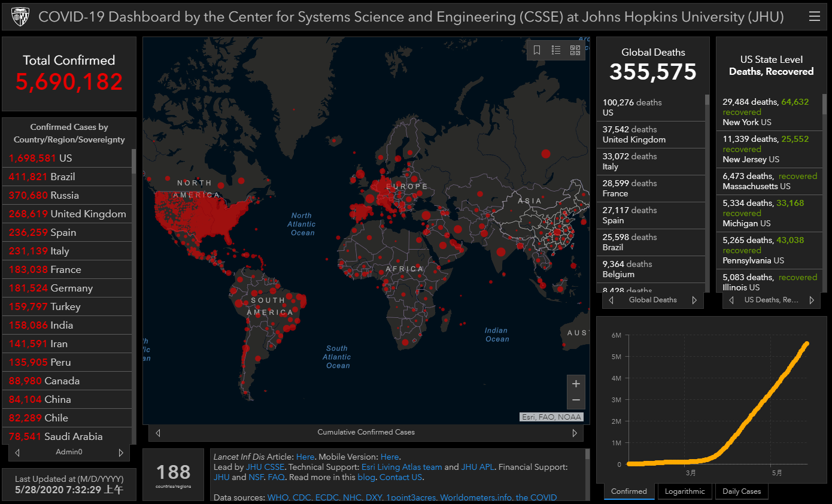The height and width of the screenshot is (504, 832).
Task: Show the map legend list
Action: [x=556, y=50]
